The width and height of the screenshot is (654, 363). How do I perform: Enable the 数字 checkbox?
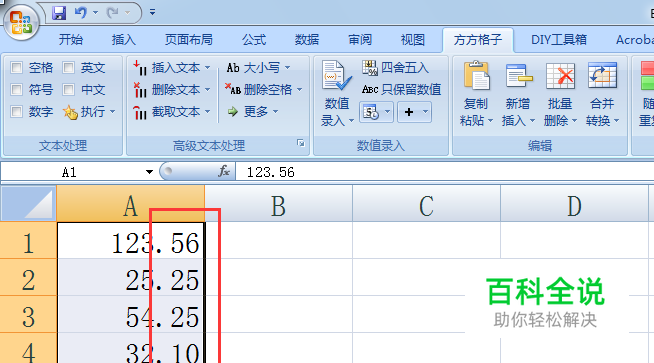click(17, 111)
